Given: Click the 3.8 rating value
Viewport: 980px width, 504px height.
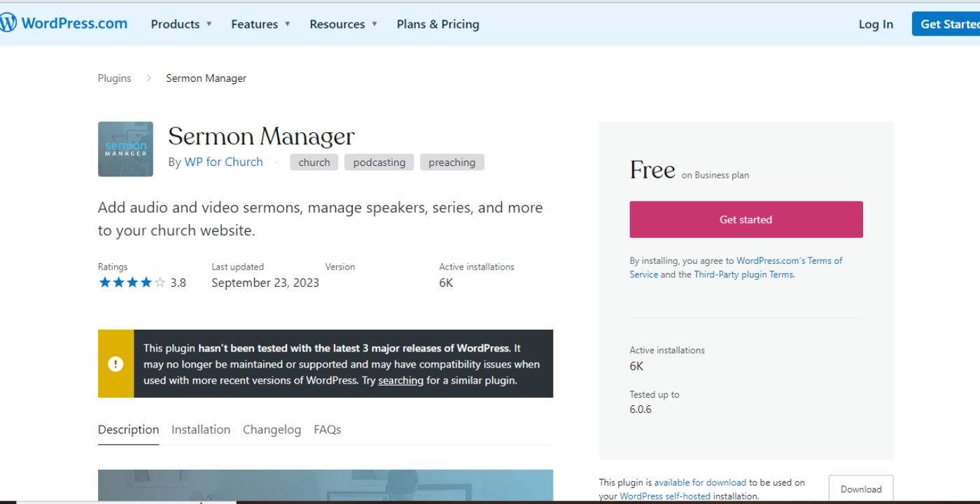Looking at the screenshot, I should 178,283.
